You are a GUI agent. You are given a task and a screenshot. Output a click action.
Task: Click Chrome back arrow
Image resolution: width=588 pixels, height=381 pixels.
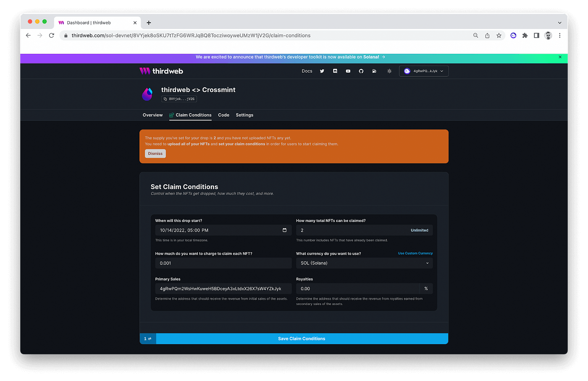(28, 36)
